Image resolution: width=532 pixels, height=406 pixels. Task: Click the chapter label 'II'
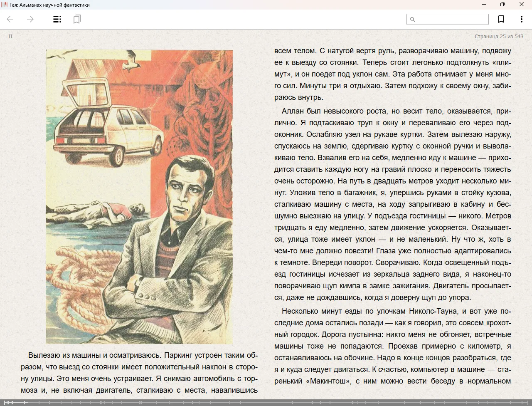[x=10, y=37]
